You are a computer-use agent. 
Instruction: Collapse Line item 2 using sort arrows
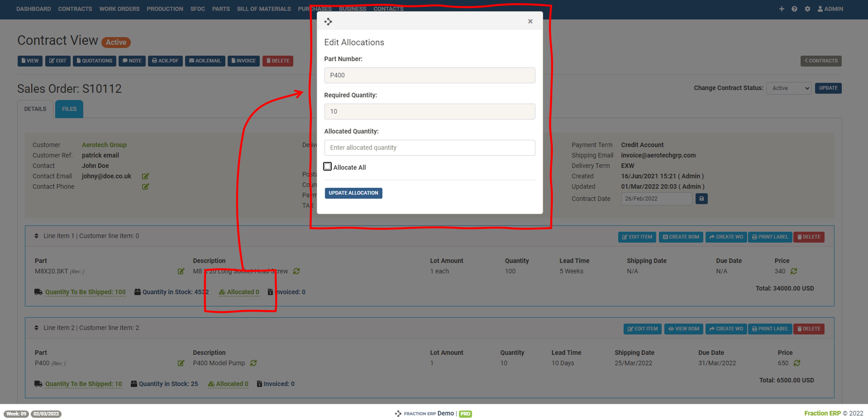36,328
